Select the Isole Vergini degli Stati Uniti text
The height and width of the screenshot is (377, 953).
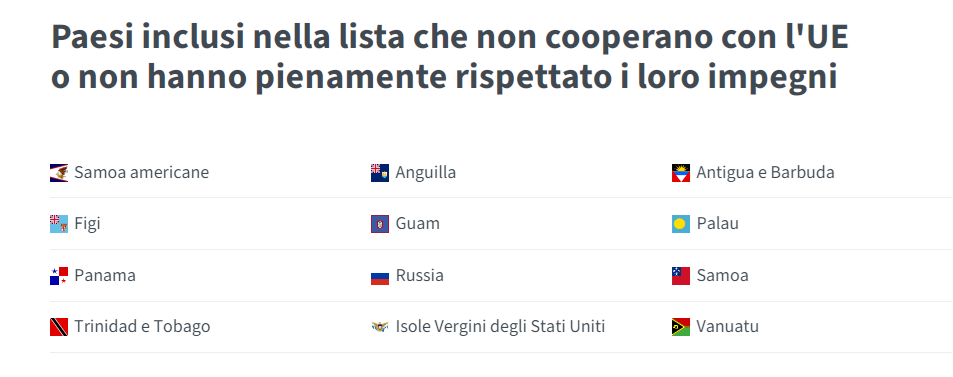(x=500, y=327)
